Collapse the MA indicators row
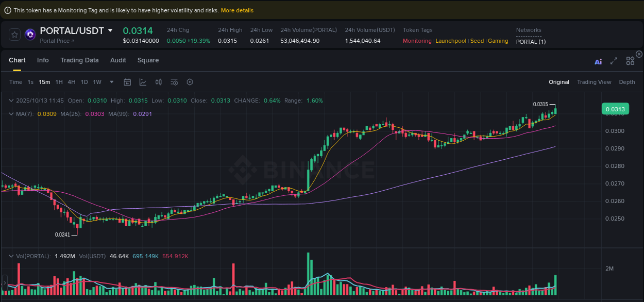 (11, 114)
